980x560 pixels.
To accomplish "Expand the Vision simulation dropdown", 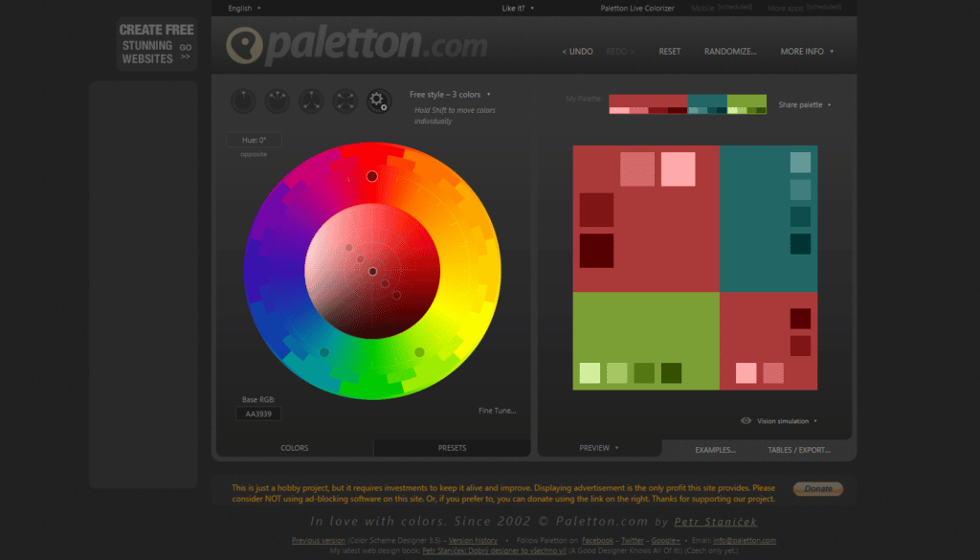I will [x=787, y=420].
